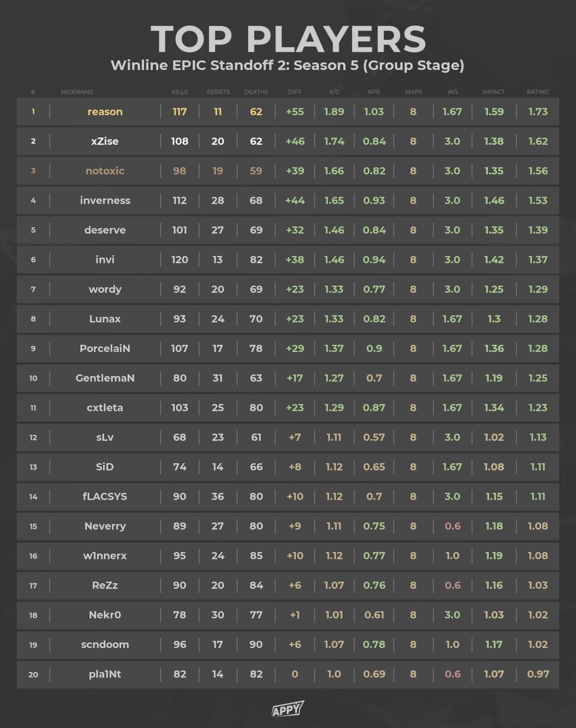Click GentlemaN's assists value 31
The image size is (576, 728).
click(218, 378)
